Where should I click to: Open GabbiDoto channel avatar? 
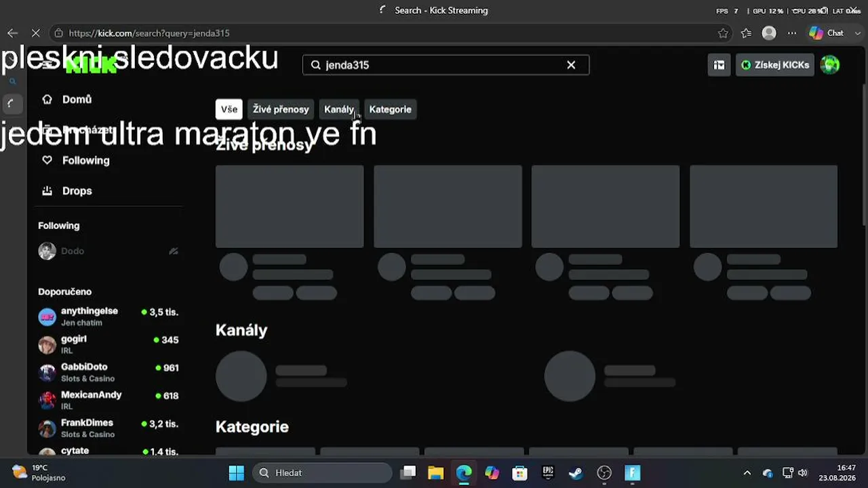pos(47,373)
